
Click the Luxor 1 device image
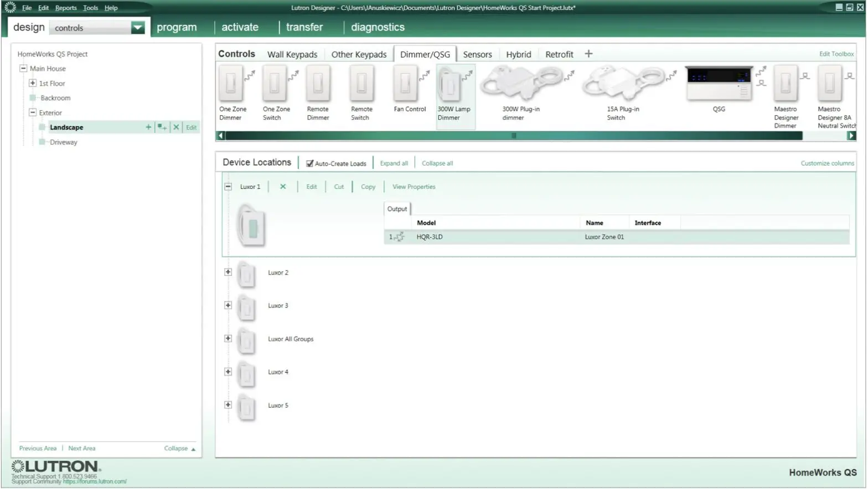click(251, 226)
